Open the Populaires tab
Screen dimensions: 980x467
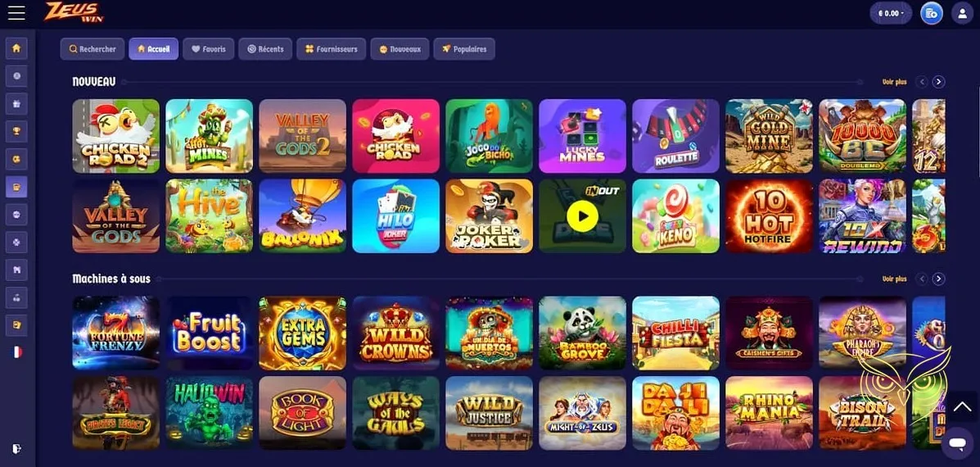(x=463, y=49)
